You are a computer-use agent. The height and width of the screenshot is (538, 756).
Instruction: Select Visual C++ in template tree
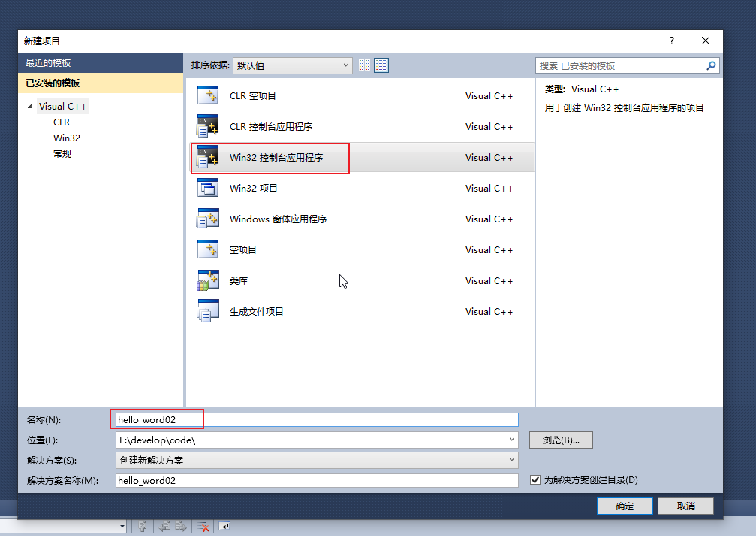point(62,106)
